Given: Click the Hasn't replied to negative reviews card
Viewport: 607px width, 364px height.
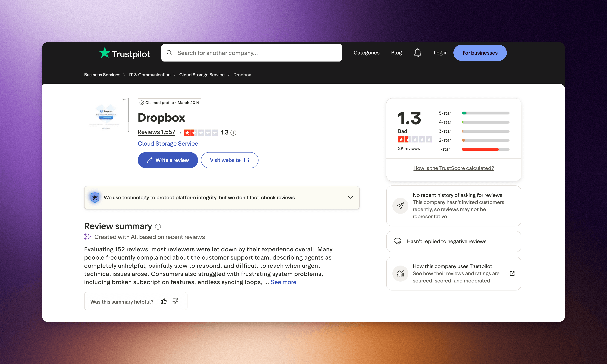Looking at the screenshot, I should (454, 241).
